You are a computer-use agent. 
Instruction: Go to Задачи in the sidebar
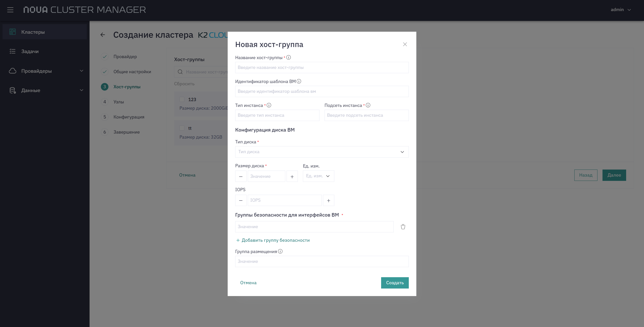pos(45,51)
